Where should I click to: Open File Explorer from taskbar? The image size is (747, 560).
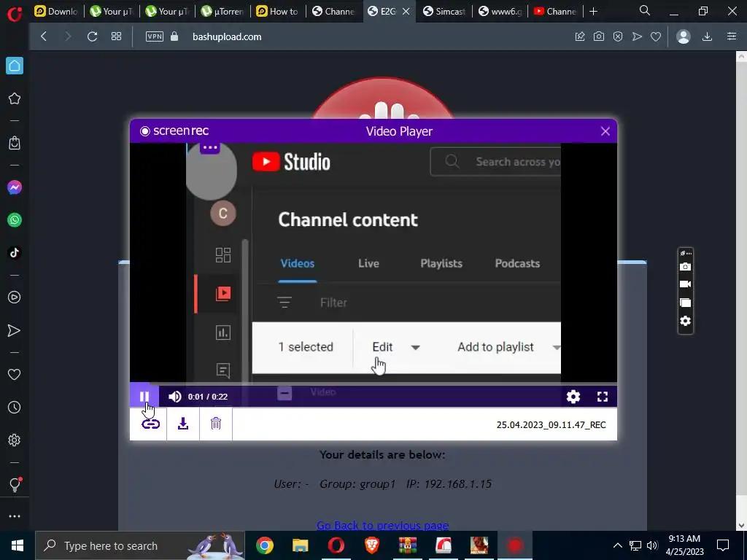[301, 545]
